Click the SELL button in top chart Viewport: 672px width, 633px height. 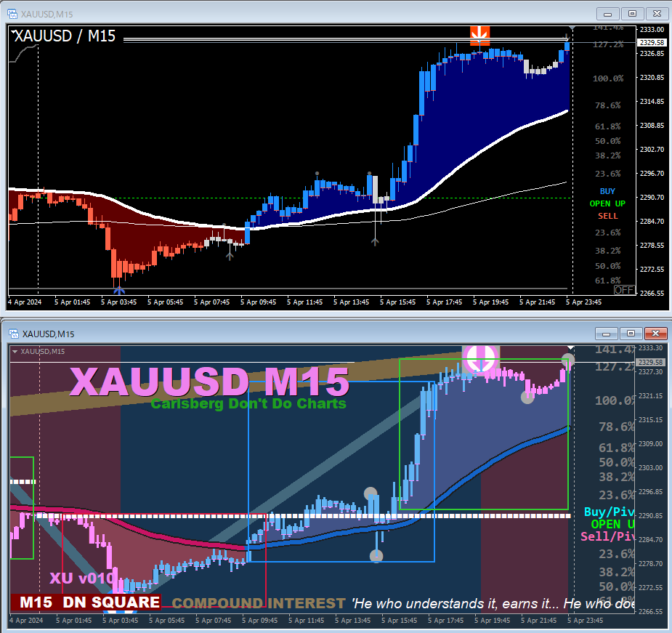[x=608, y=216]
